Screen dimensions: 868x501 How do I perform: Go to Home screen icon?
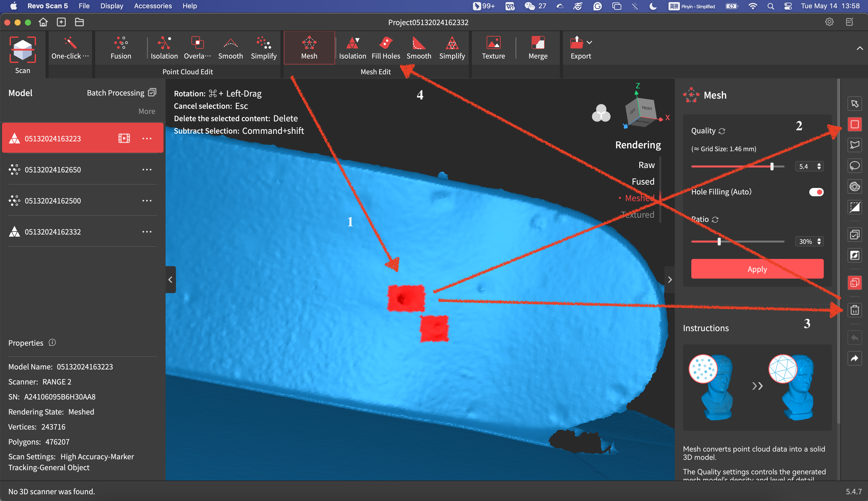tap(43, 22)
